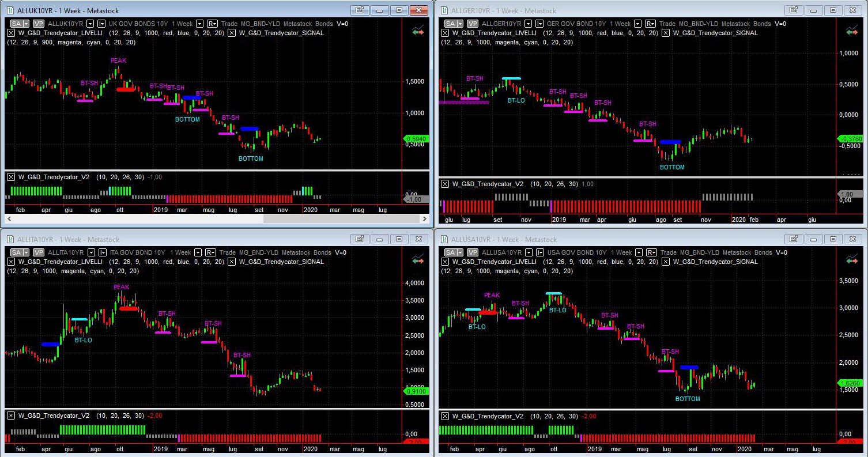868x457 pixels.
Task: Click the left arrow of UK chart scrollbar
Action: click(9, 219)
